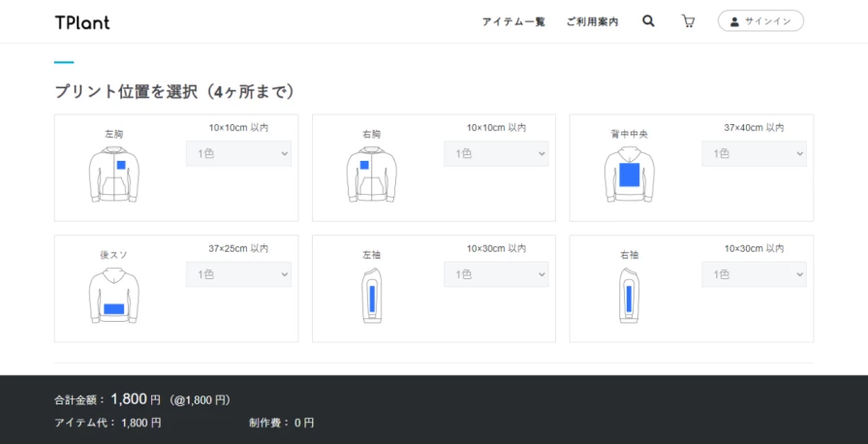Screen dimensions: 868x444
Task: Open the 右袖 color count dropdown
Action: (x=754, y=274)
